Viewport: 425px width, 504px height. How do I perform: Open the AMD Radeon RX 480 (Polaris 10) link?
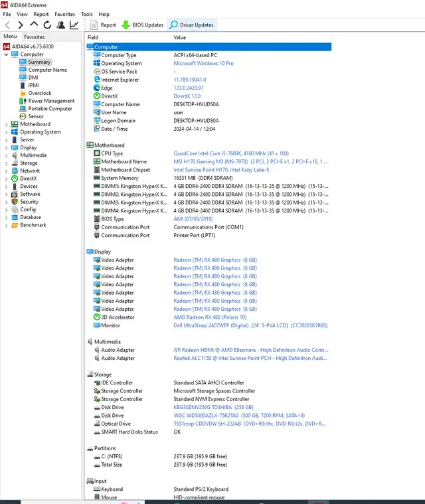coord(210,317)
